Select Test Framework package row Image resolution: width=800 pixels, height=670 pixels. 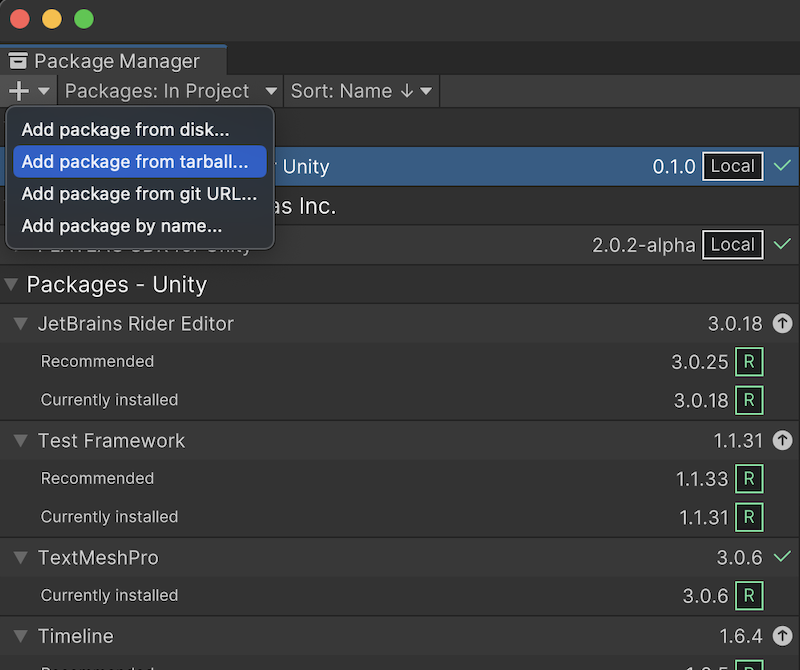click(x=400, y=440)
